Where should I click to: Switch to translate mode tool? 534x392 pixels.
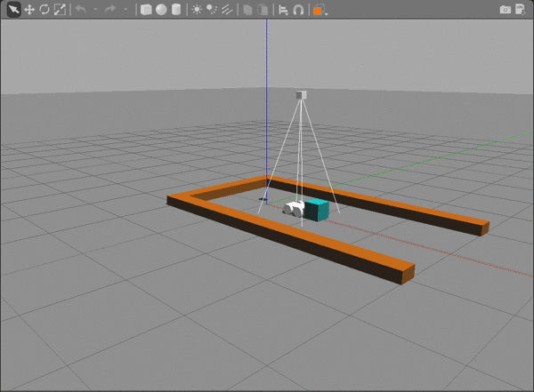[28, 9]
